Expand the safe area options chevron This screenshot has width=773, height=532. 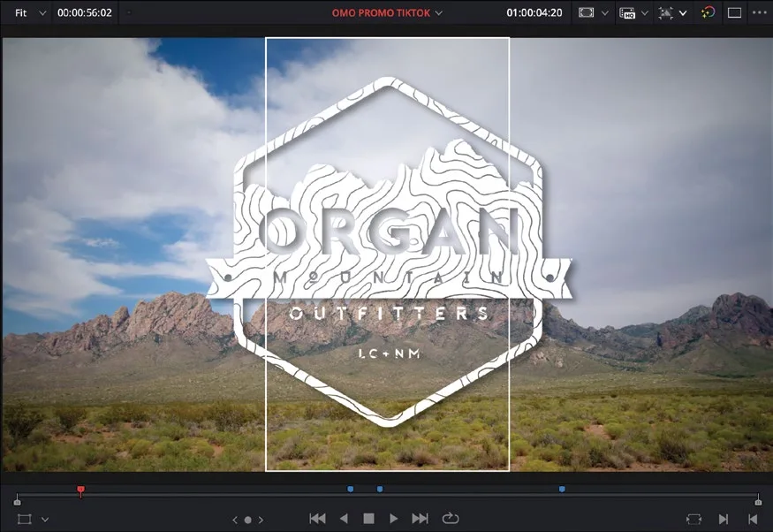[x=605, y=13]
